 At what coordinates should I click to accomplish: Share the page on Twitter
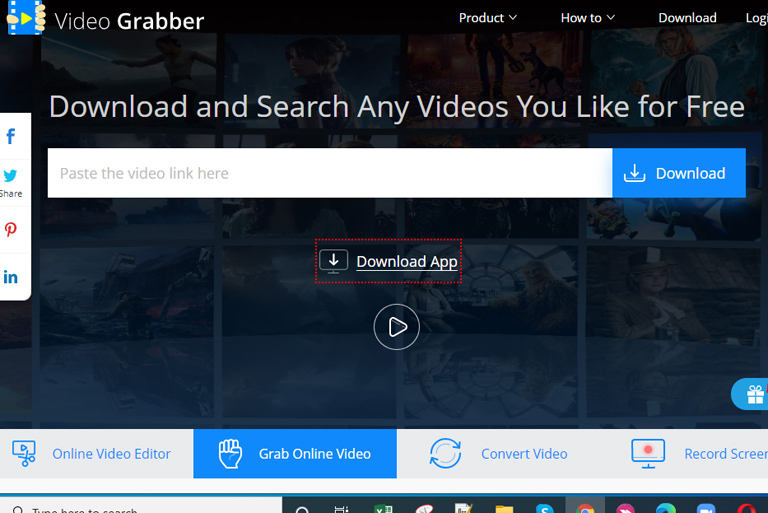click(x=11, y=175)
